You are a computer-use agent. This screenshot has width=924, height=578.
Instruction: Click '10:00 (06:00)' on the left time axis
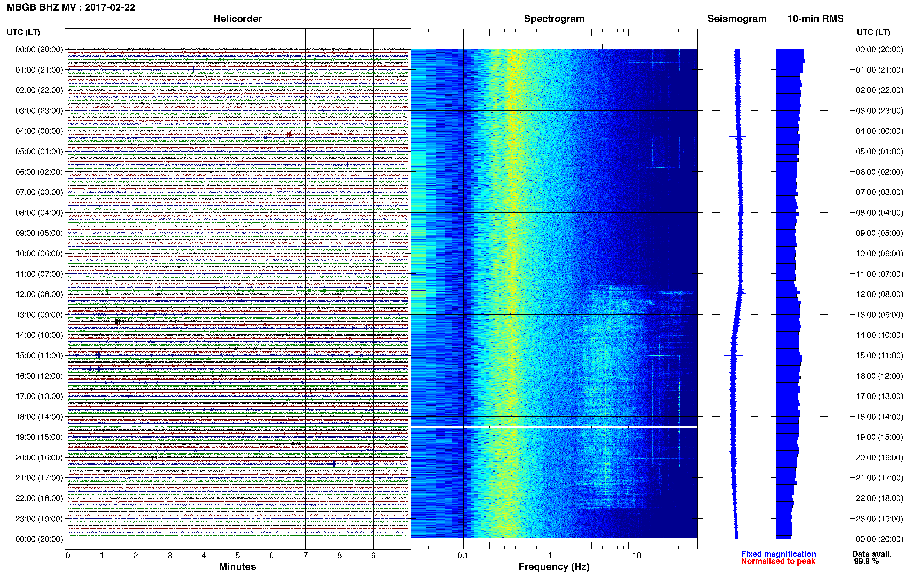tap(39, 253)
